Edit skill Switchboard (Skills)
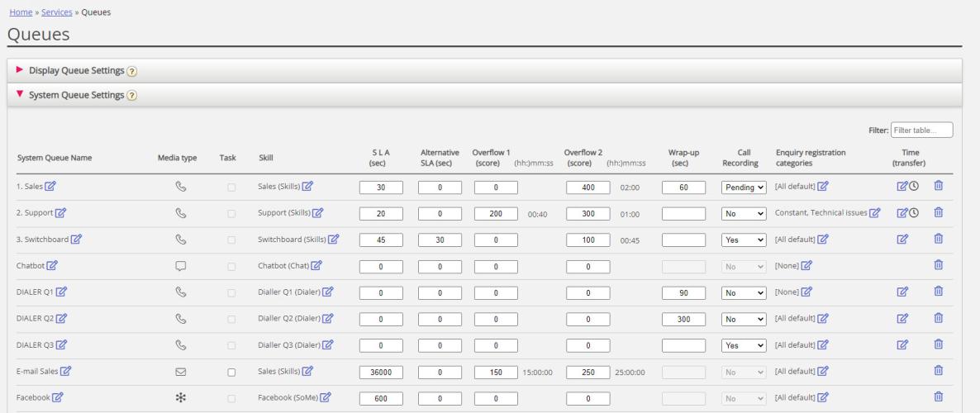980x413 pixels. (334, 240)
